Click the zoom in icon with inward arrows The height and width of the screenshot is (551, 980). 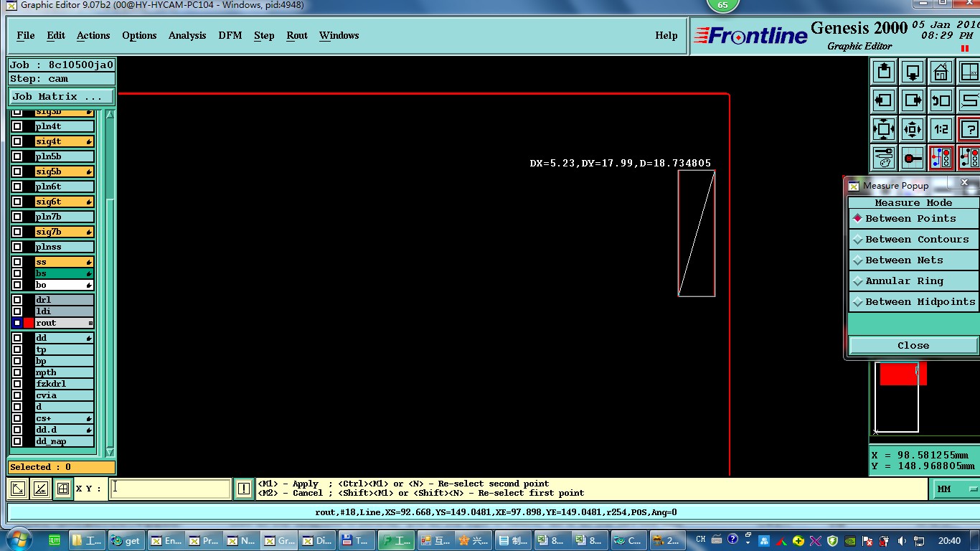point(884,129)
